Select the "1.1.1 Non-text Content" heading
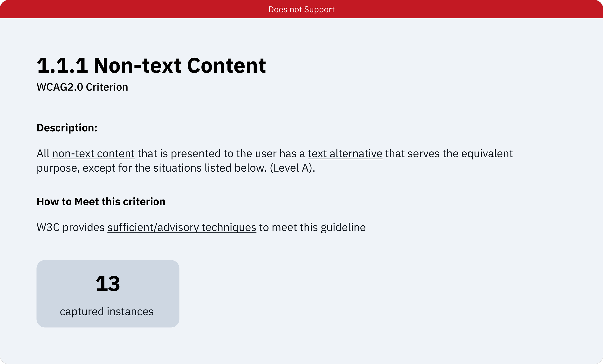The image size is (603, 364). point(151,66)
